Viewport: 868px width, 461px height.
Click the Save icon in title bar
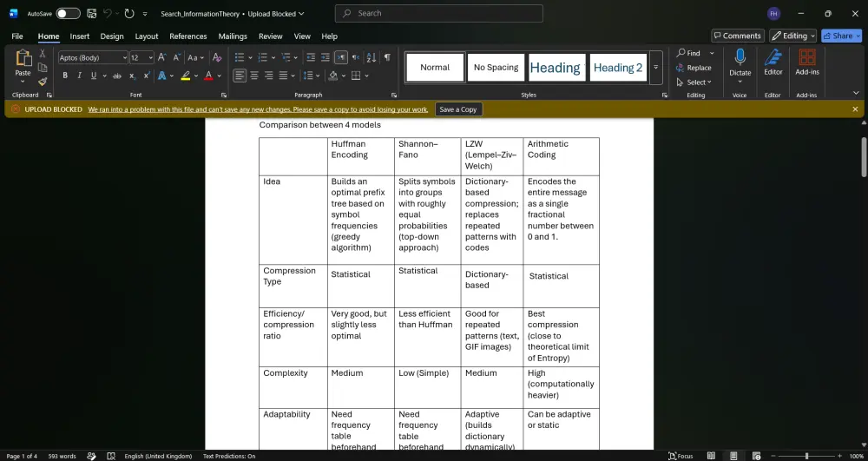tap(92, 13)
